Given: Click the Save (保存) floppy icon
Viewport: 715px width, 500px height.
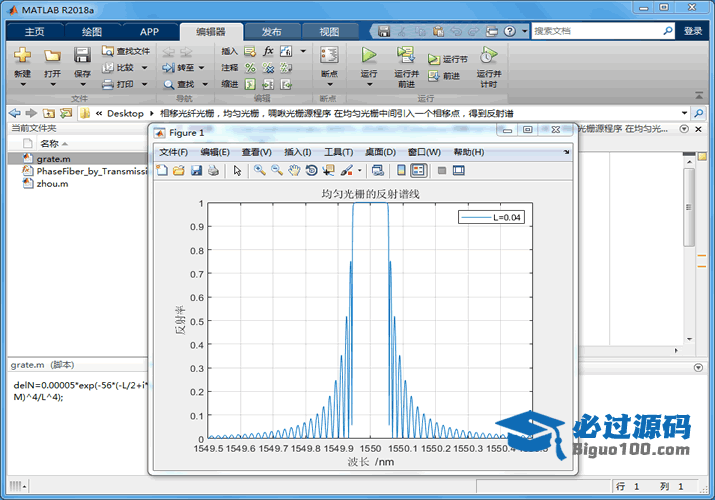Looking at the screenshot, I should 82,55.
